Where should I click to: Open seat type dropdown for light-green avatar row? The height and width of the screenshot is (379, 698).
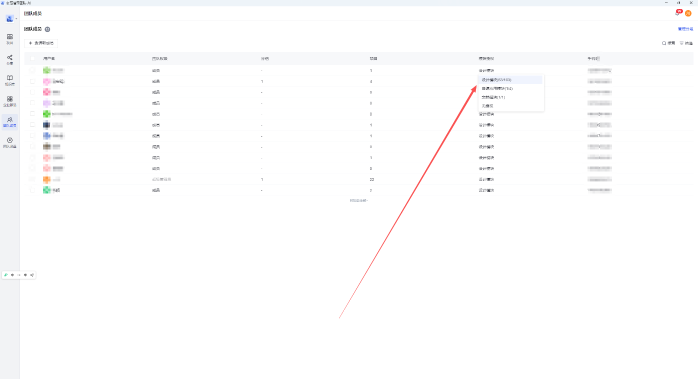(x=486, y=71)
